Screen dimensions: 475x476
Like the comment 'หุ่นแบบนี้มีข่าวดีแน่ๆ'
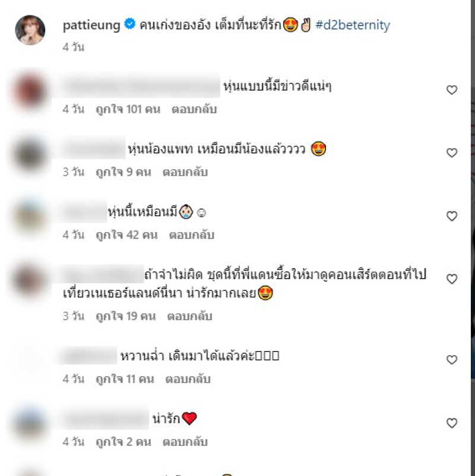(452, 90)
